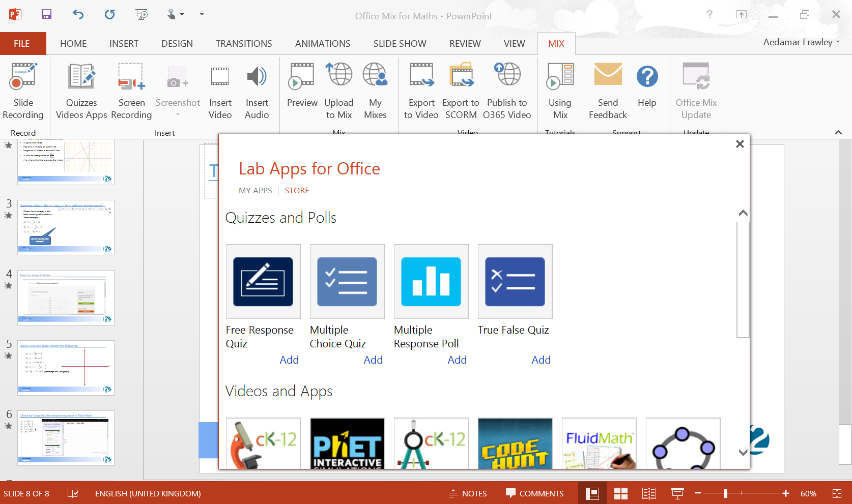Switch to the HOME tab
852x504 pixels.
pos(73,44)
